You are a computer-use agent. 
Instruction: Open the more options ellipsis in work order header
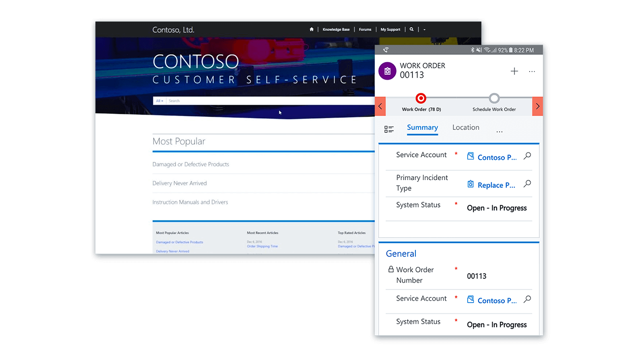pyautogui.click(x=532, y=72)
